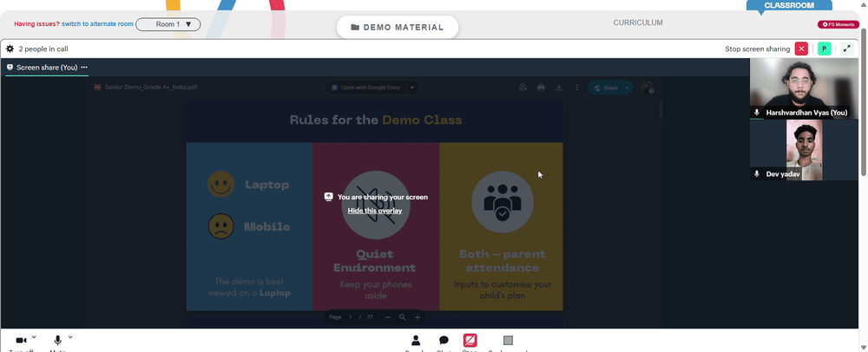Click the red stop screen sharing X
Image resolution: width=868 pixels, height=352 pixels.
click(x=801, y=49)
